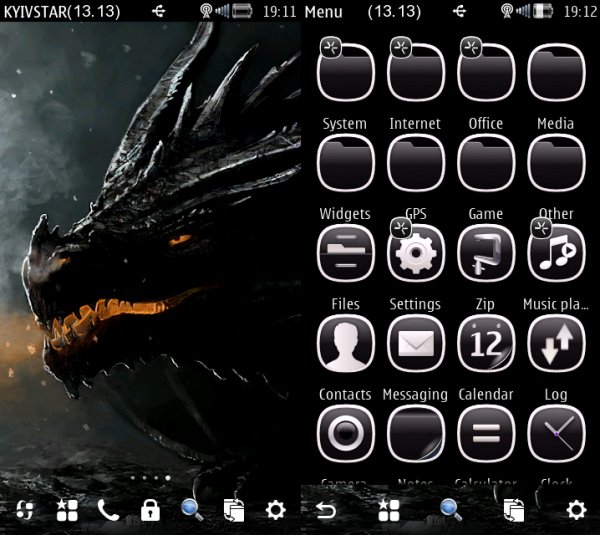Open the Other folder
Viewport: 600px width, 535px height.
pyautogui.click(x=556, y=163)
